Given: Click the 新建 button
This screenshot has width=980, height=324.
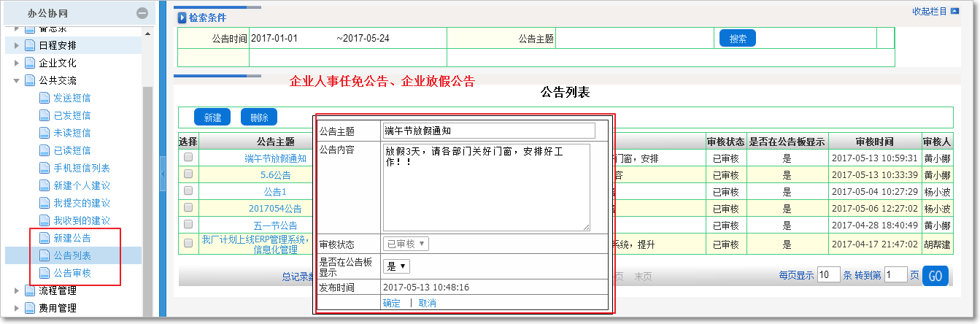Looking at the screenshot, I should pyautogui.click(x=212, y=117).
